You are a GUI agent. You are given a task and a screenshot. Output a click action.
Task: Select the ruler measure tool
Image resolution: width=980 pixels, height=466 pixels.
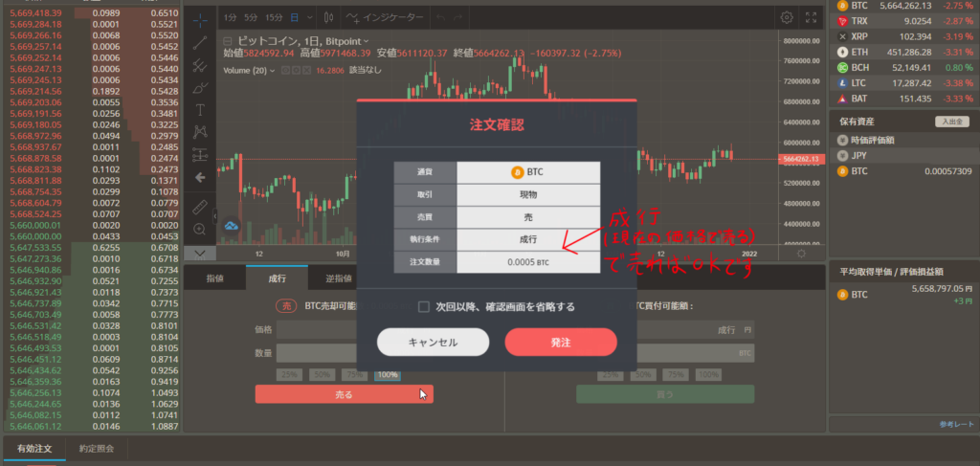click(x=200, y=206)
